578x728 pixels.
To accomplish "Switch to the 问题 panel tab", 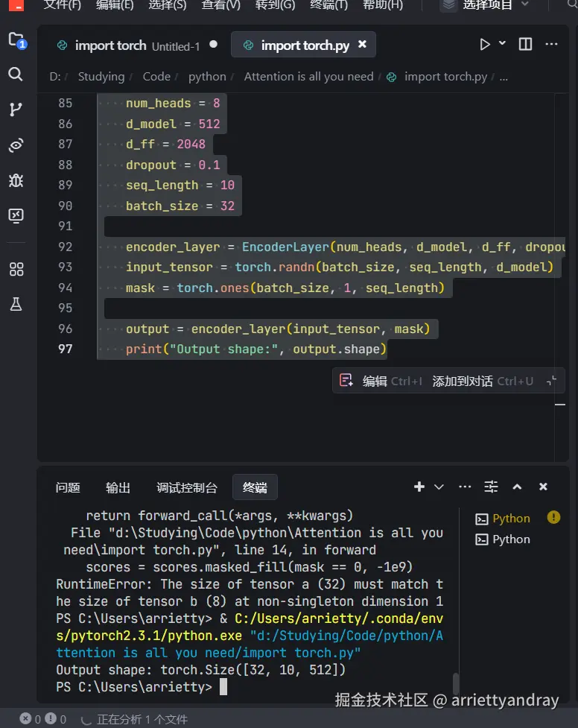I will point(68,487).
